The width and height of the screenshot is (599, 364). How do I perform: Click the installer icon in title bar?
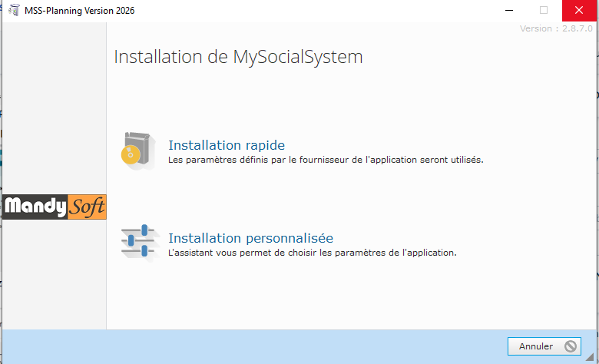[x=14, y=10]
